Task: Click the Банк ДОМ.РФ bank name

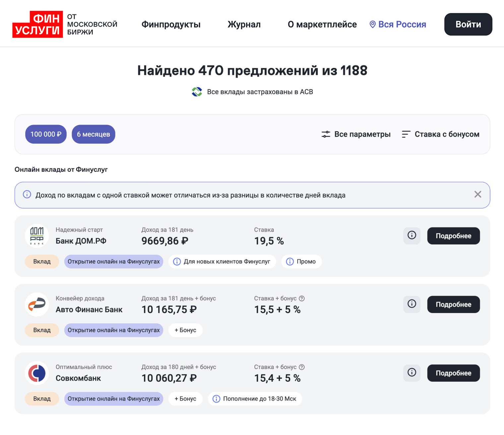Action: (x=81, y=241)
